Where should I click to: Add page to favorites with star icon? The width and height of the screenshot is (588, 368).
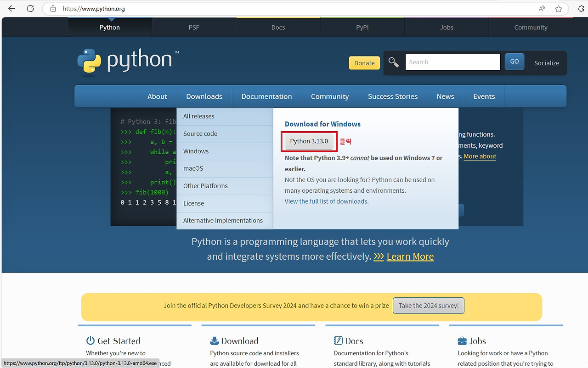click(x=559, y=9)
